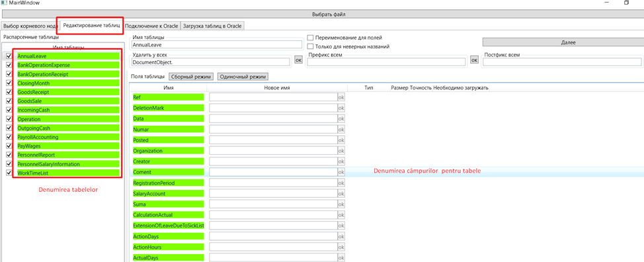This screenshot has width=644, height=262.
Task: Toggle the PersonnelReport checkbox
Action: pos(9,155)
